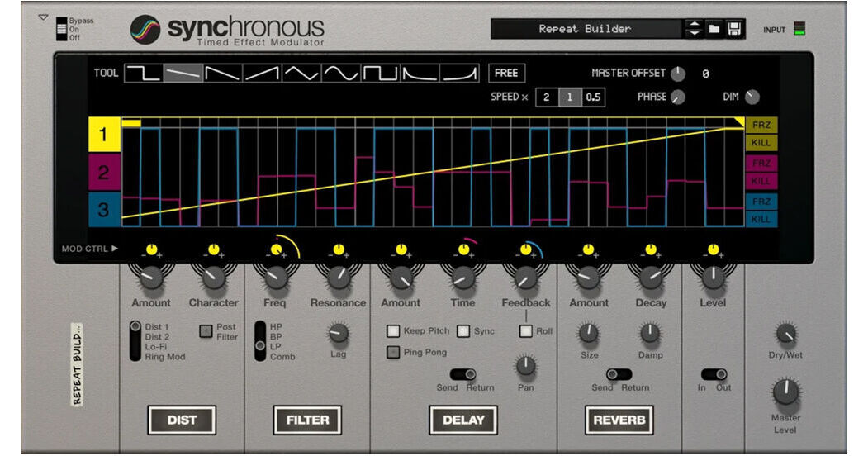Click Reverb Amount modulation mini knob

[x=589, y=249]
